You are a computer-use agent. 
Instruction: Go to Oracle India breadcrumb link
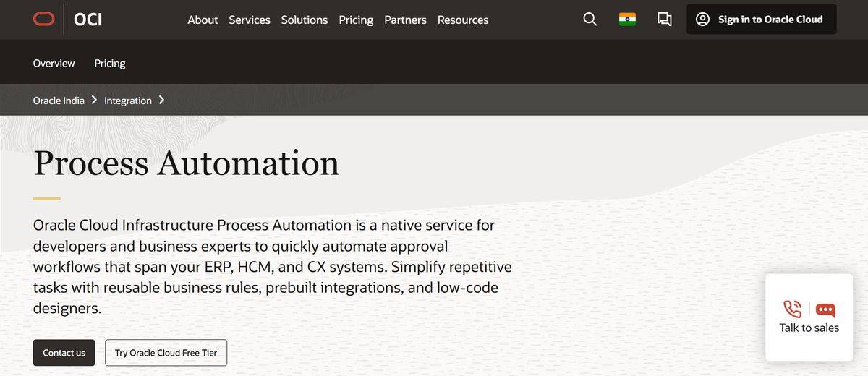pyautogui.click(x=59, y=101)
